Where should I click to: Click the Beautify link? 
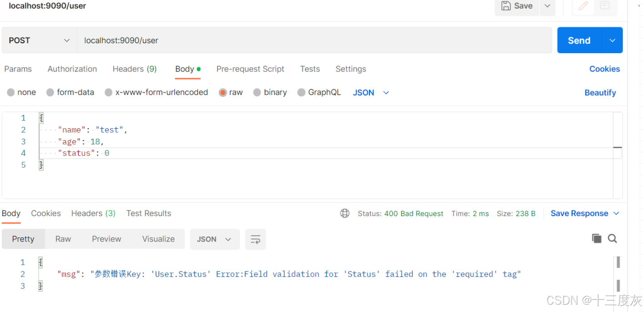(600, 92)
